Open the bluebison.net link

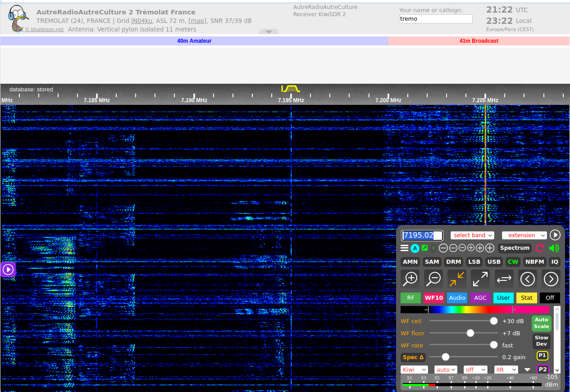[44, 29]
